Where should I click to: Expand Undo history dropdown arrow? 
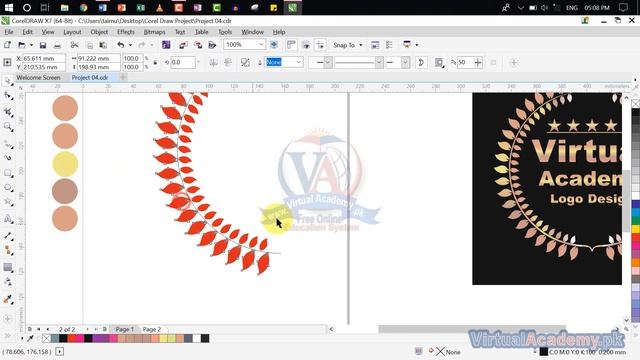click(x=130, y=45)
